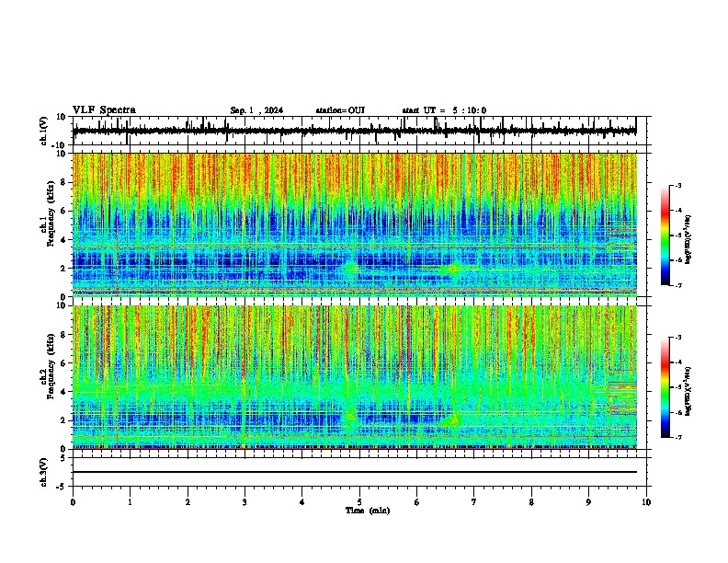Click the ch.2 emission burst near 2 kHz before minute 5
Viewport: 728px width, 563px height.
point(351,417)
